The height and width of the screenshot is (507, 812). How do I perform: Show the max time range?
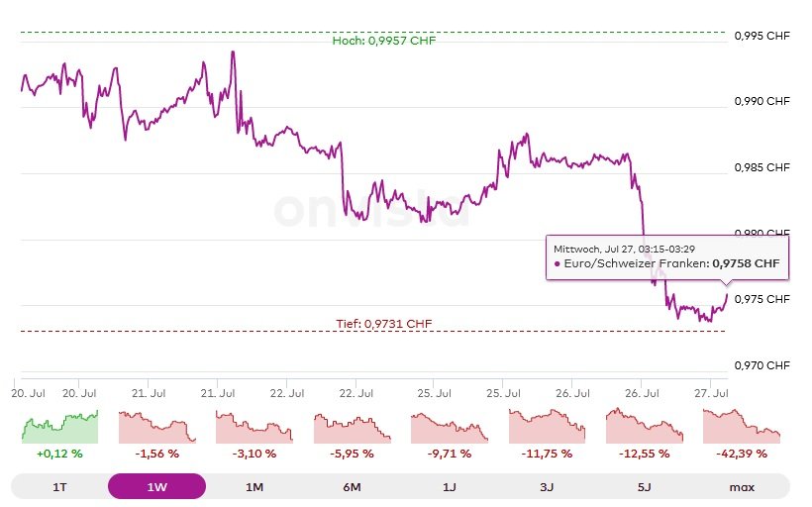point(742,486)
